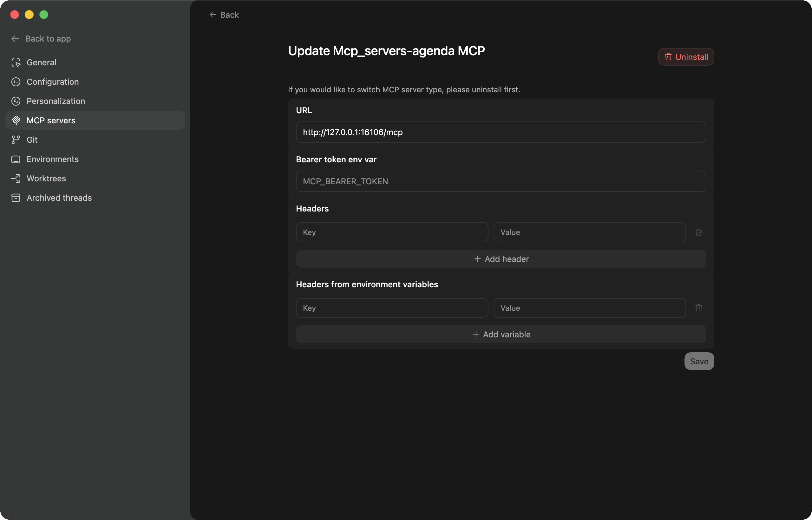The height and width of the screenshot is (520, 812).
Task: Click the Git branch icon
Action: click(x=16, y=140)
